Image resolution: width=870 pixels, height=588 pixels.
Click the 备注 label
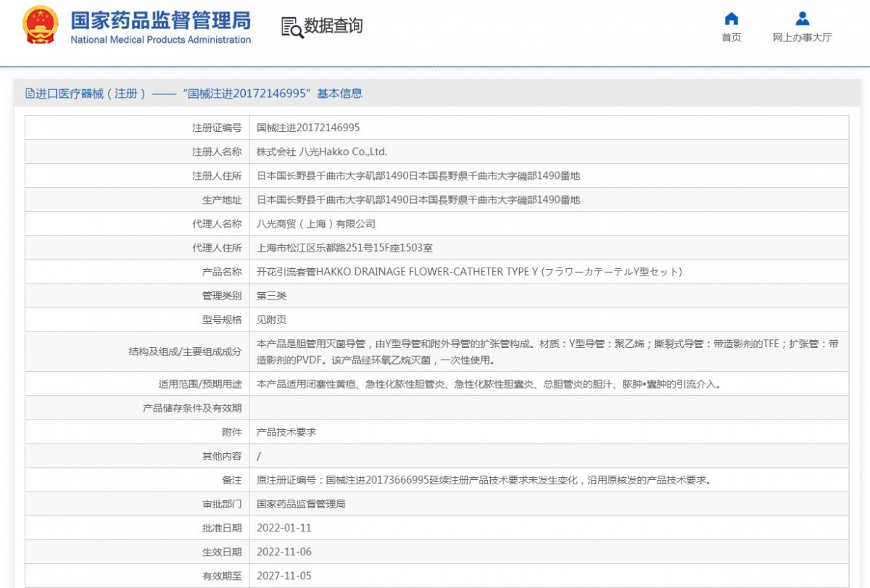[232, 480]
